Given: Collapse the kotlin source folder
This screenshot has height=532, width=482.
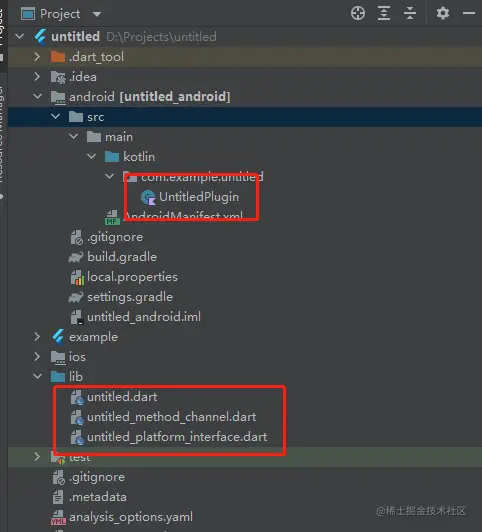Looking at the screenshot, I should click(91, 157).
